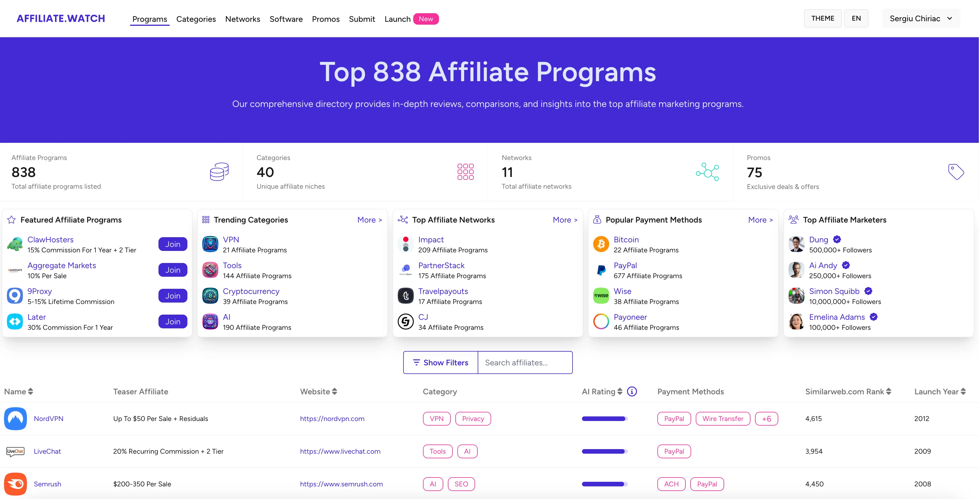Open the Software nav tab
This screenshot has height=499, width=980.
click(286, 19)
